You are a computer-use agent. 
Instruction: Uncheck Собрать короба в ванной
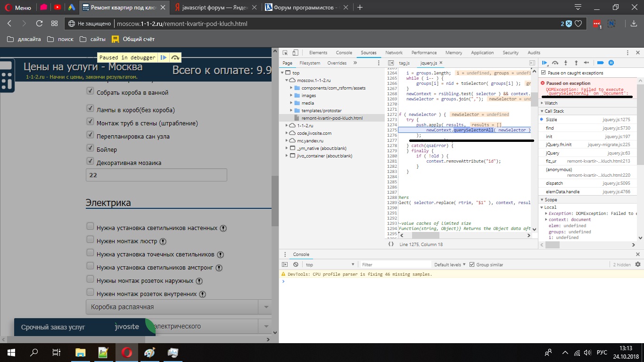click(90, 91)
